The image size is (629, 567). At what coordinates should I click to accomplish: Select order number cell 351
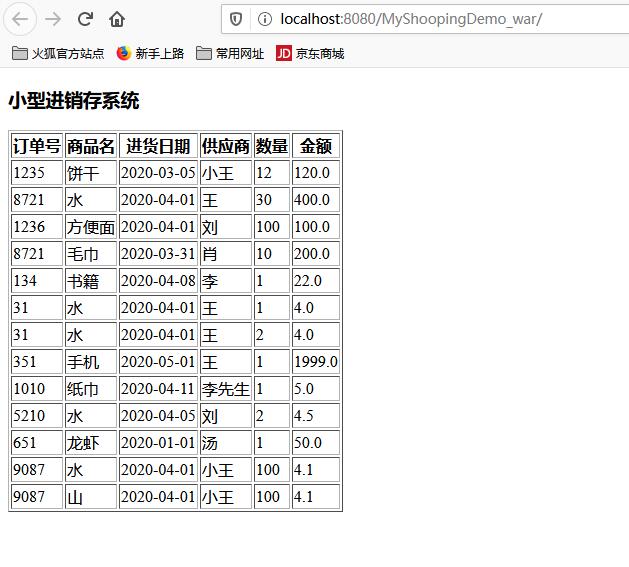pyautogui.click(x=37, y=361)
